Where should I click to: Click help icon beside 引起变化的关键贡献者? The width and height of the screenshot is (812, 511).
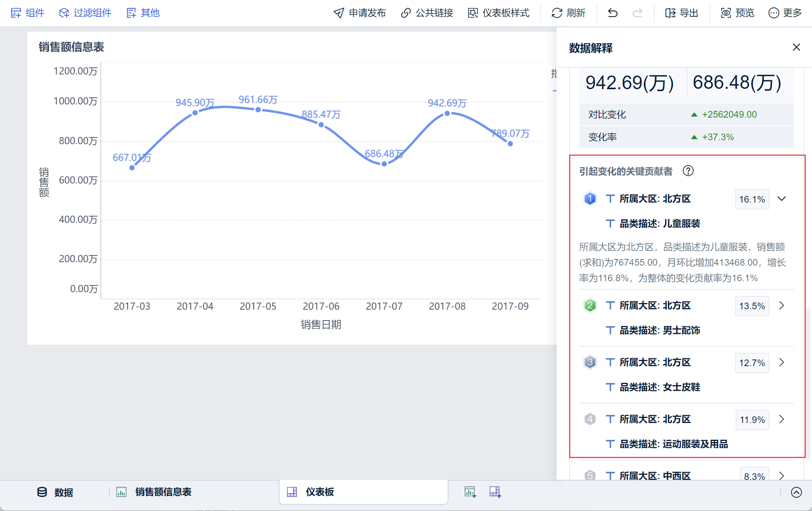(x=688, y=171)
